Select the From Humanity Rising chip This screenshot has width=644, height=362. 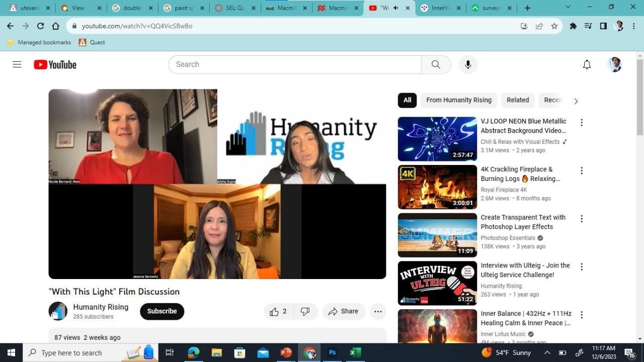(x=459, y=100)
